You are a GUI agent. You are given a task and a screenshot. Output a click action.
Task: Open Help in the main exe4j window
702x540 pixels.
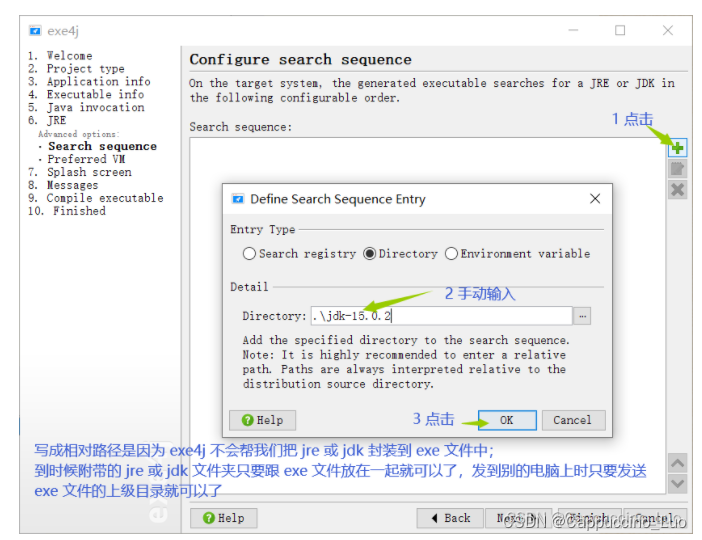click(x=223, y=518)
